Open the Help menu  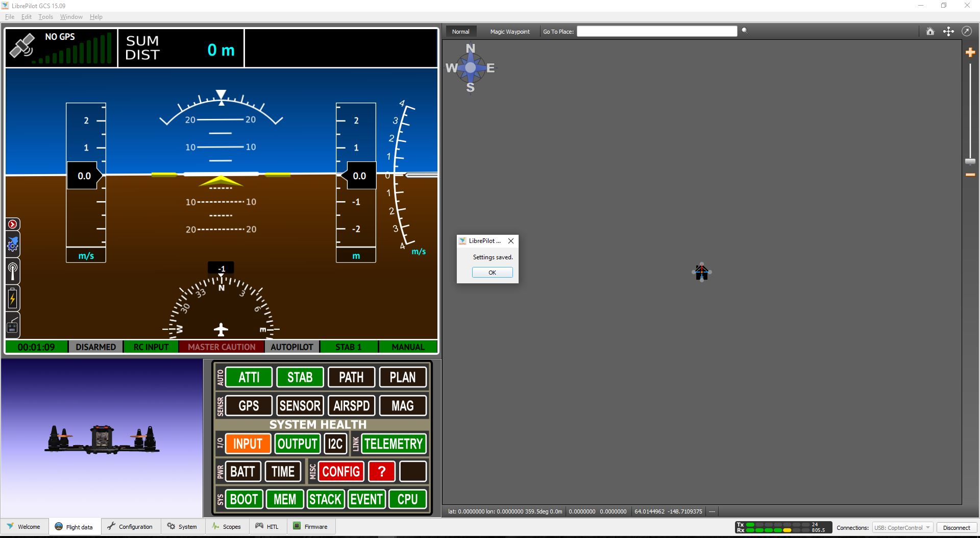pyautogui.click(x=96, y=17)
